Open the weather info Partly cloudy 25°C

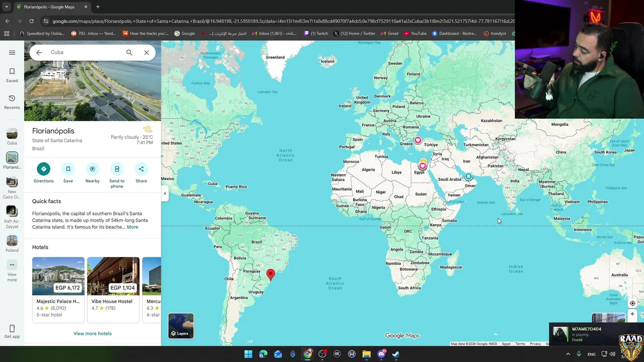tap(132, 136)
